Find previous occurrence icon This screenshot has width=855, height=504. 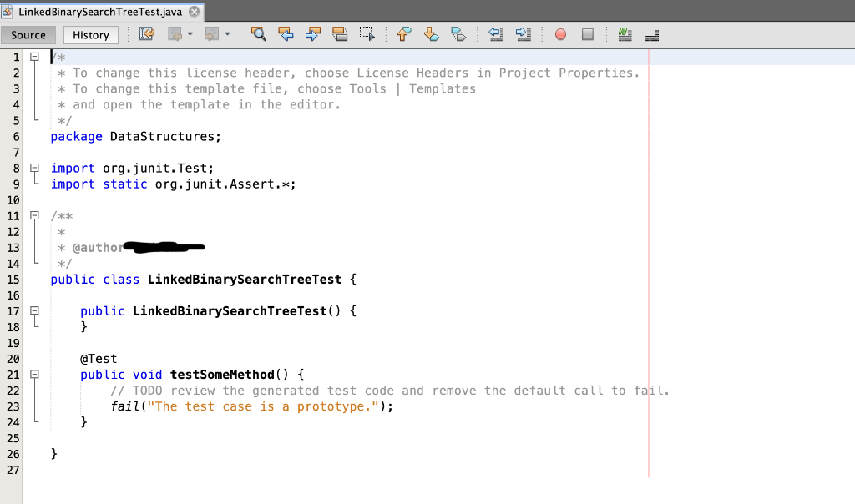coord(286,34)
